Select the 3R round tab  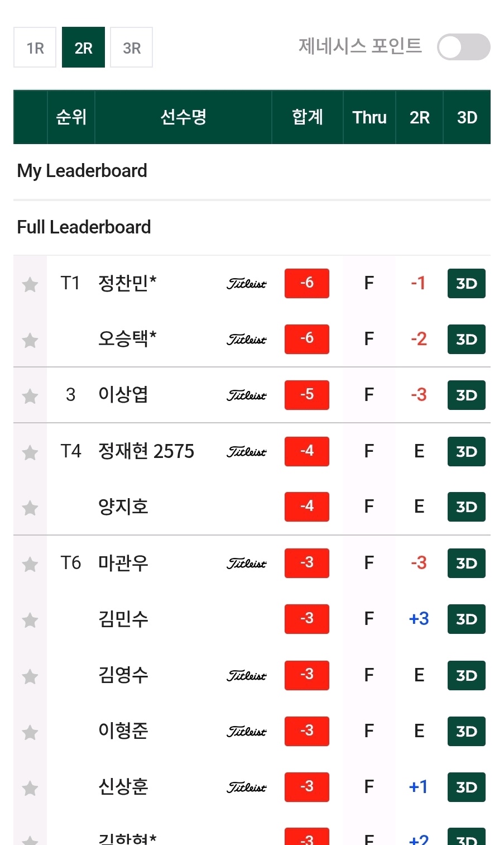[x=132, y=47]
